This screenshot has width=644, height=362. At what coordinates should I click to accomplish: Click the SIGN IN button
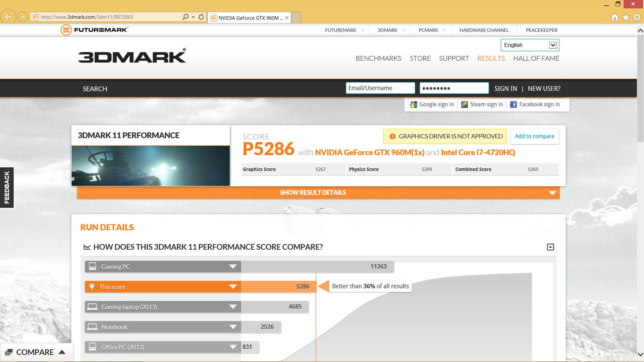[505, 88]
